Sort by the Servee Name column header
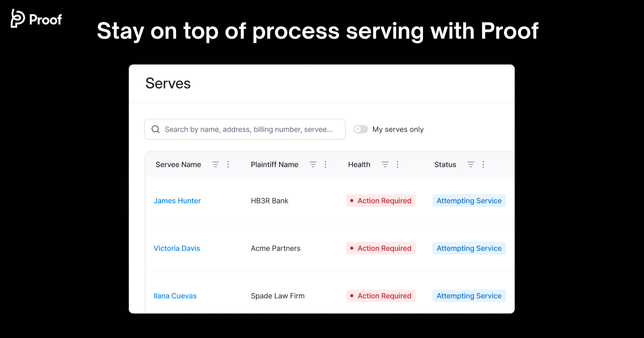Viewport: 644px width, 338px height. tap(178, 164)
